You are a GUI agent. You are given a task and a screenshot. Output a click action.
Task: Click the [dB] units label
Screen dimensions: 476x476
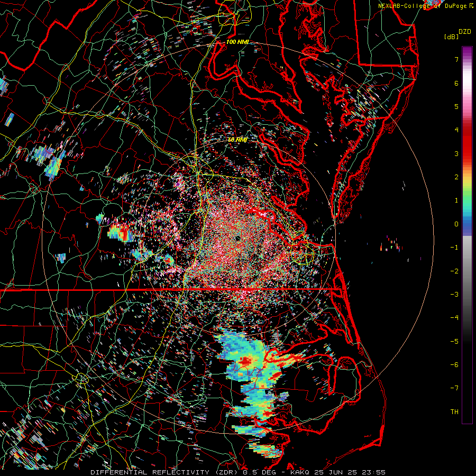point(451,36)
